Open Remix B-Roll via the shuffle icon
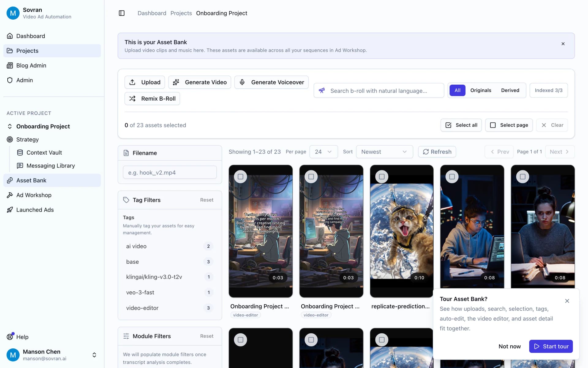 [132, 98]
